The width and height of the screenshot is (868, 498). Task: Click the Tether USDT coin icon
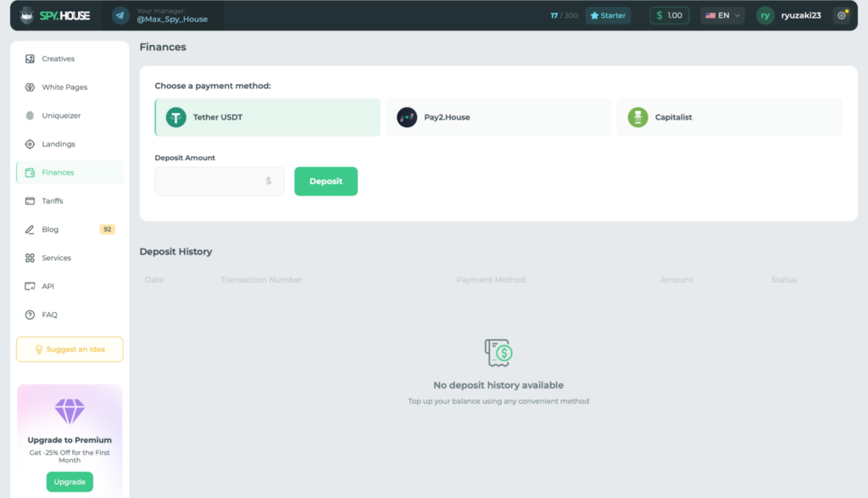(x=176, y=117)
